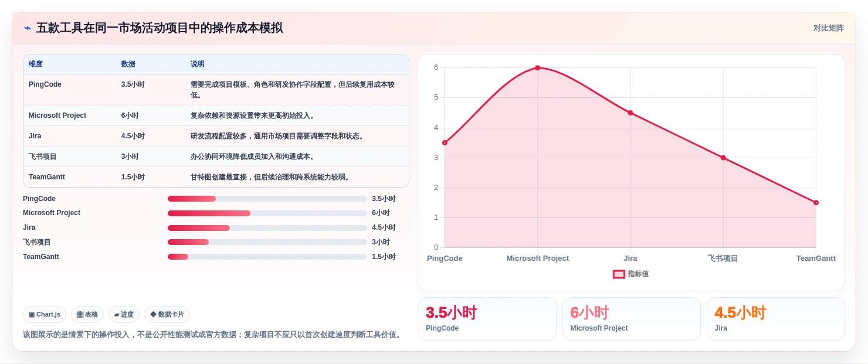Select the 表格 tag chip

87,314
